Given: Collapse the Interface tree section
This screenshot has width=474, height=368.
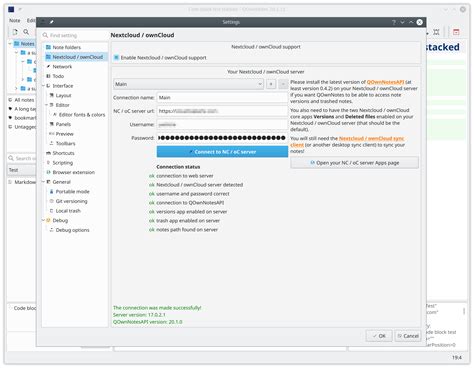Looking at the screenshot, I should 44,86.
